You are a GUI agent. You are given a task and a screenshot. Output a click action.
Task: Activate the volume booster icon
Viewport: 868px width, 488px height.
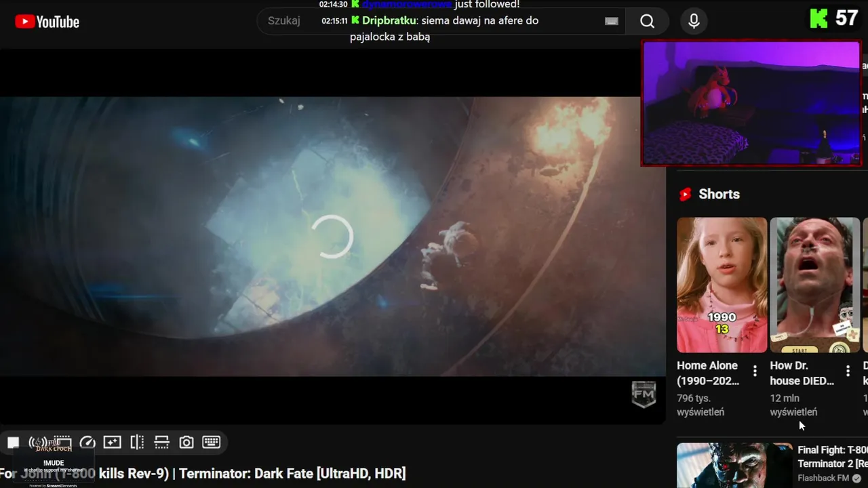click(38, 443)
